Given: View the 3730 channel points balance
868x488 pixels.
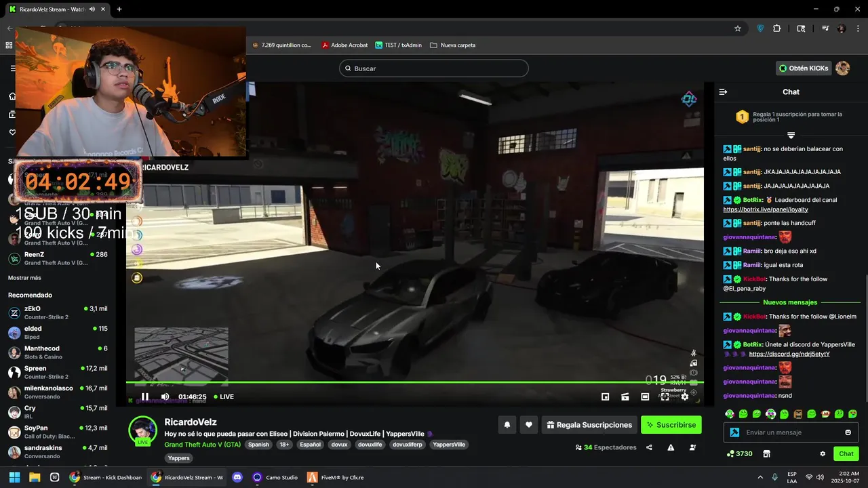Looking at the screenshot, I should [x=739, y=453].
